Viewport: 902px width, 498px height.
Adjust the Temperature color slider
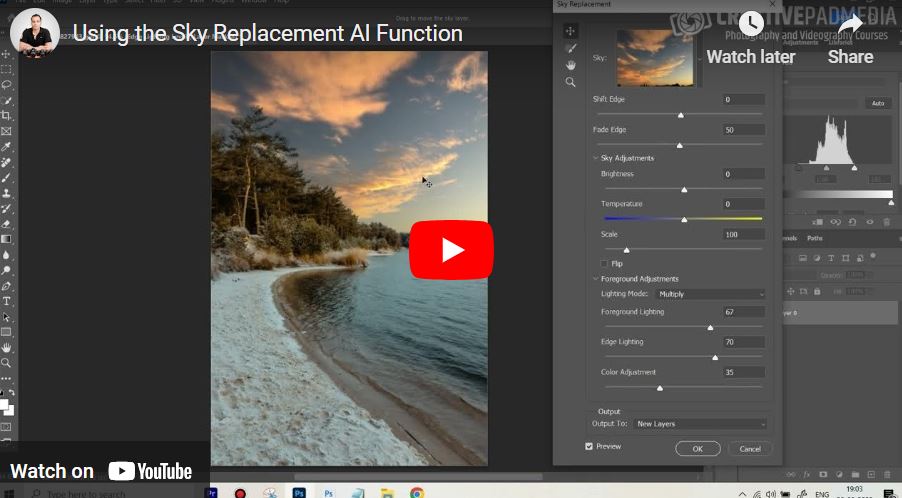click(684, 219)
